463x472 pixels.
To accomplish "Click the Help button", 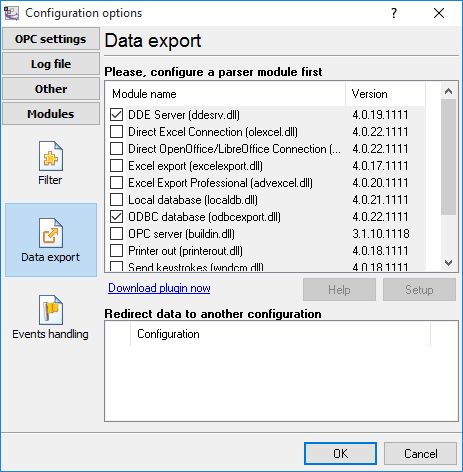I will pos(339,290).
